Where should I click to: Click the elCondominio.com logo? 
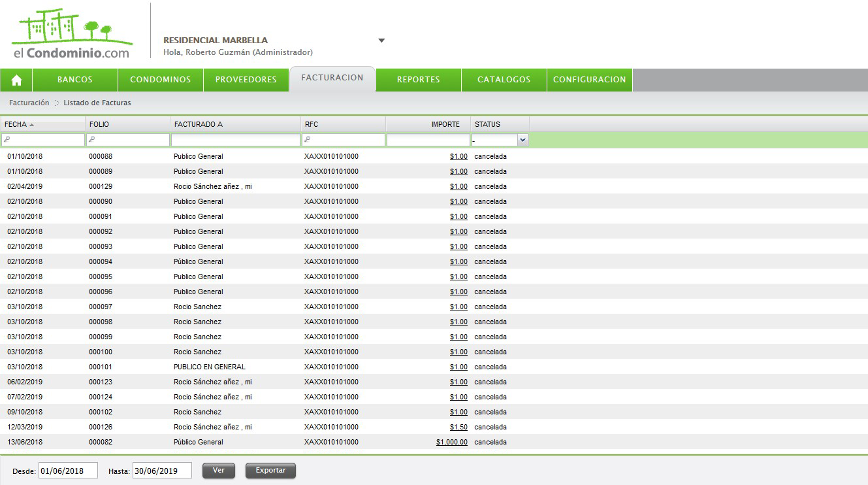point(72,34)
